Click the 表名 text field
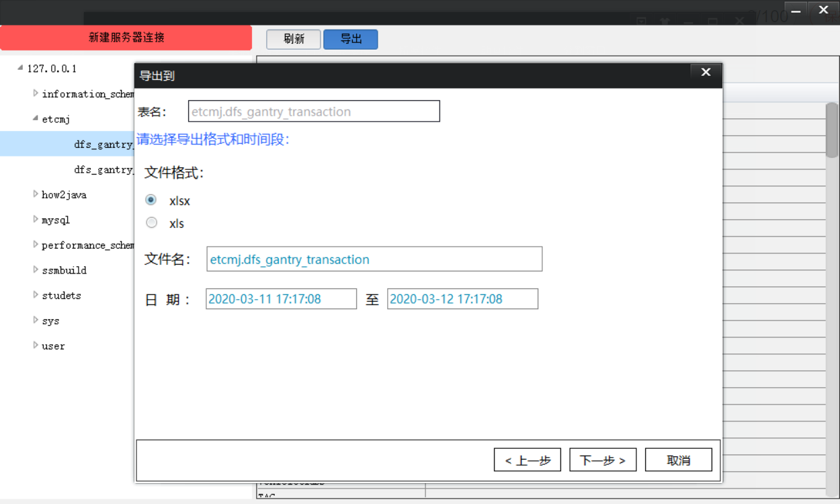Image resolution: width=840 pixels, height=504 pixels. pyautogui.click(x=314, y=112)
